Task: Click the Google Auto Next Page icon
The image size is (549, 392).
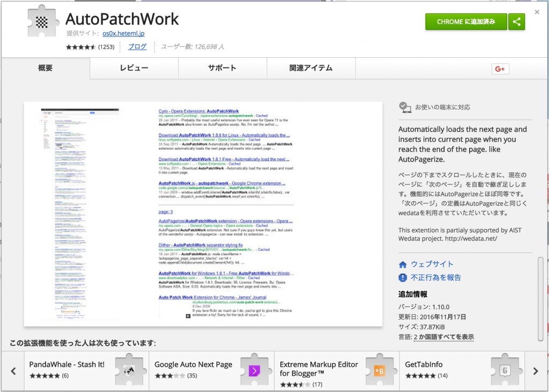Action: (x=255, y=371)
